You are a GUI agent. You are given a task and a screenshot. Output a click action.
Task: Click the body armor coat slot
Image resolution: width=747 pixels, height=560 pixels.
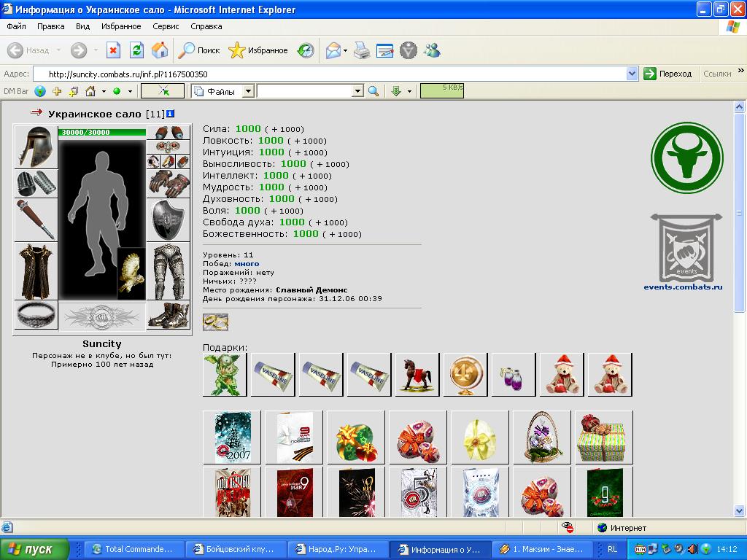click(36, 271)
